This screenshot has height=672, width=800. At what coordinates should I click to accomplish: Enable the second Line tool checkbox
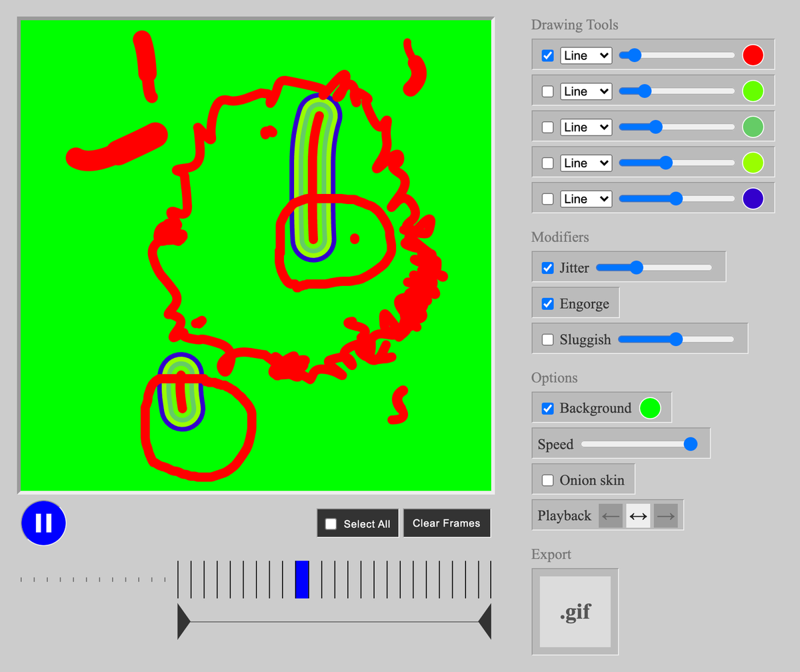tap(548, 91)
